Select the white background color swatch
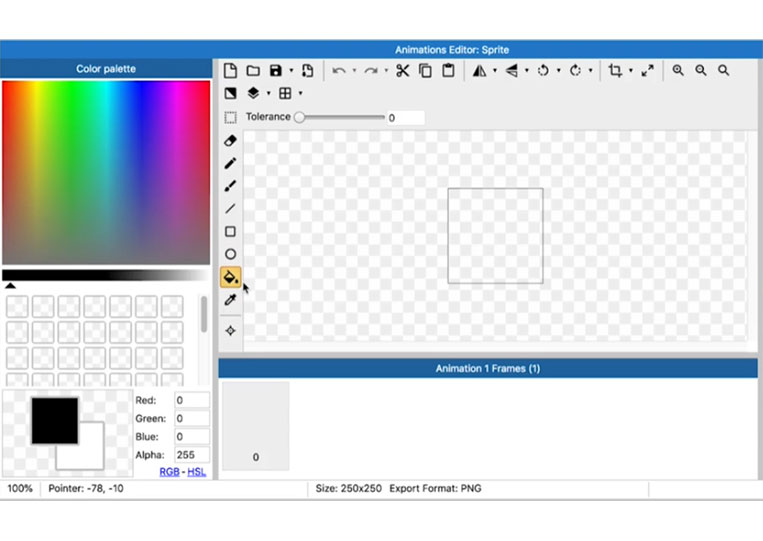The width and height of the screenshot is (763, 541). 91,457
